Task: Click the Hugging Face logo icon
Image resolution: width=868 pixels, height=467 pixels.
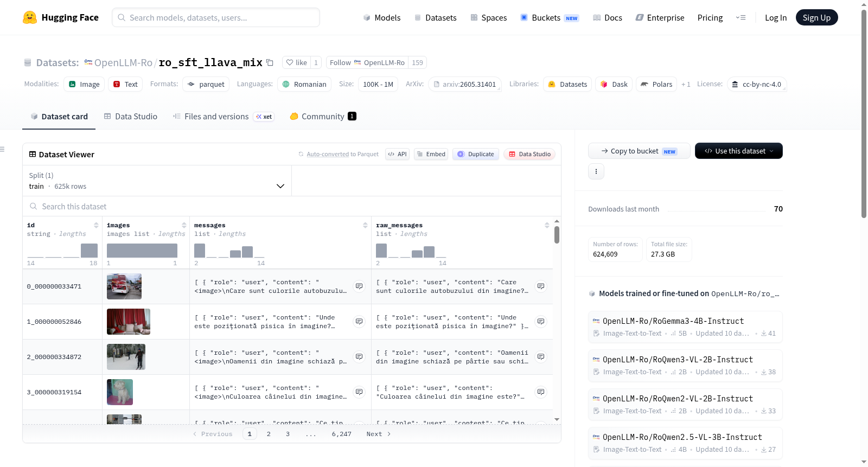Action: (30, 17)
